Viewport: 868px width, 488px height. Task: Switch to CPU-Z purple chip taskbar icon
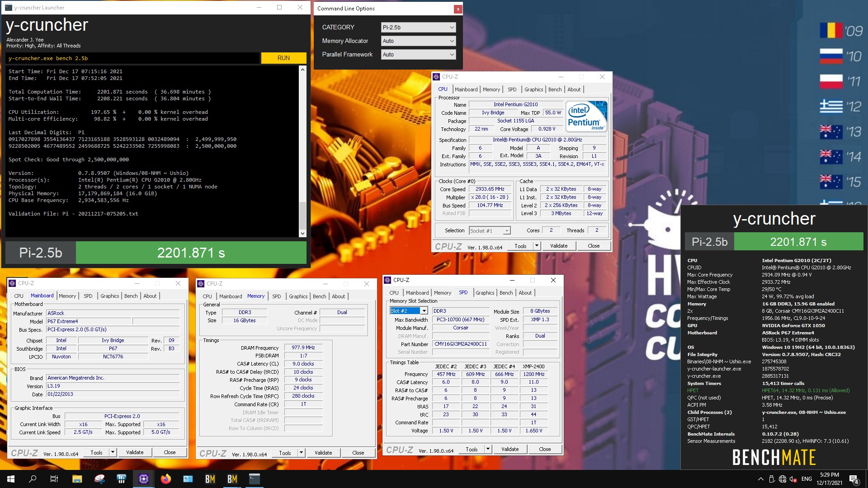coord(144,479)
